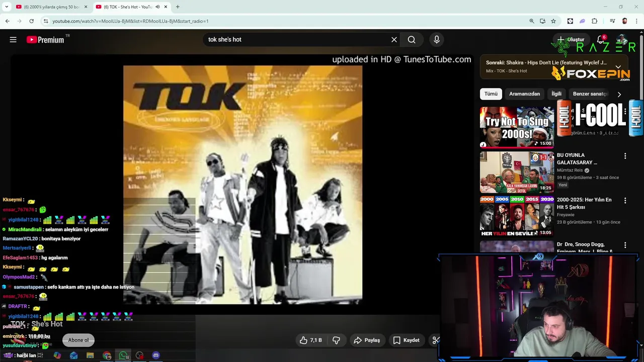
Task: Open the browser extensions puzzle icon
Action: (594, 21)
